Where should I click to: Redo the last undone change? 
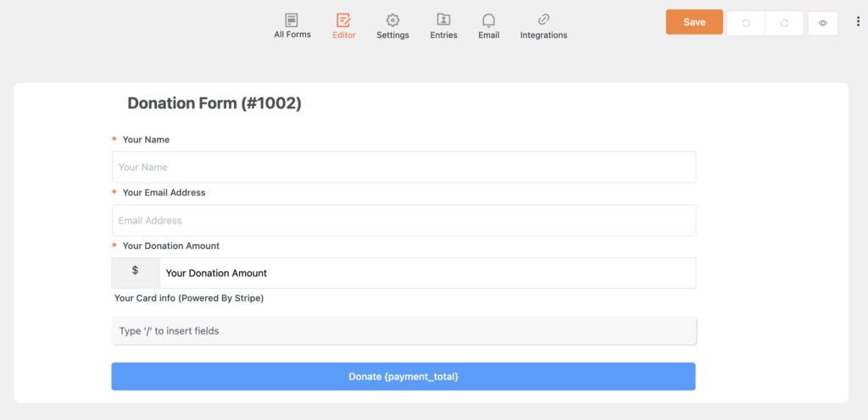[784, 23]
